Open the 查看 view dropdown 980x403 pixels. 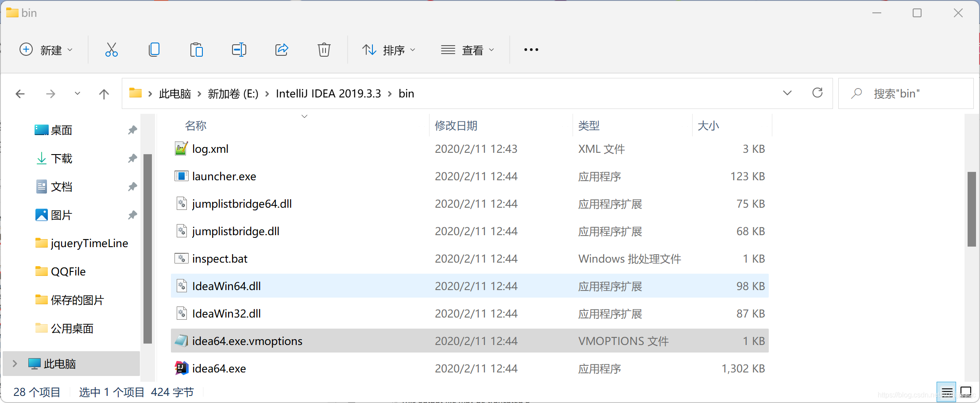[467, 50]
